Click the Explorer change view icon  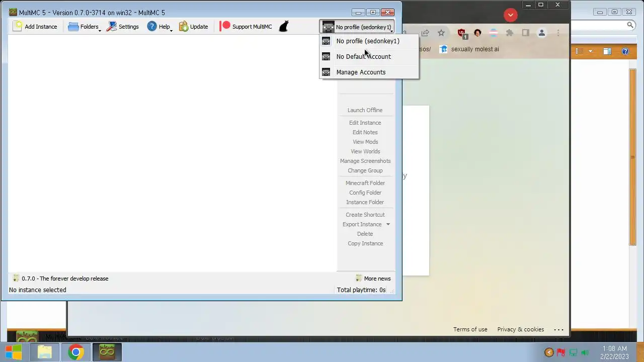click(580, 51)
